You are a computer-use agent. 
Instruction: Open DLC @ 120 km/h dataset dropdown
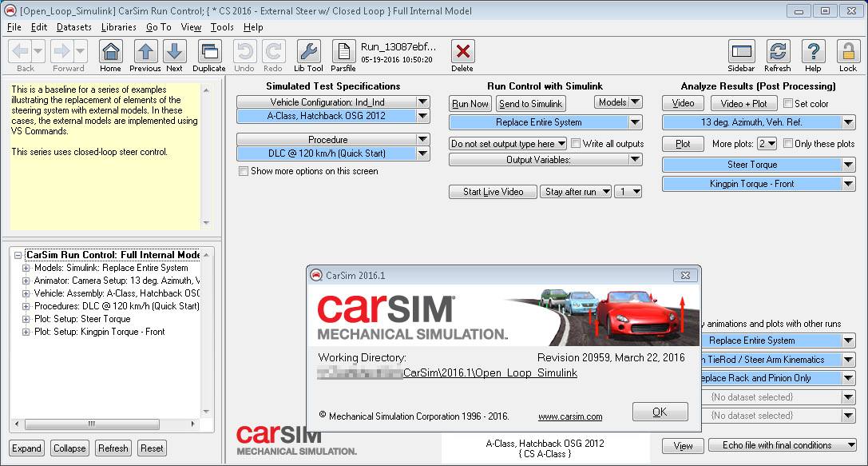[x=423, y=153]
